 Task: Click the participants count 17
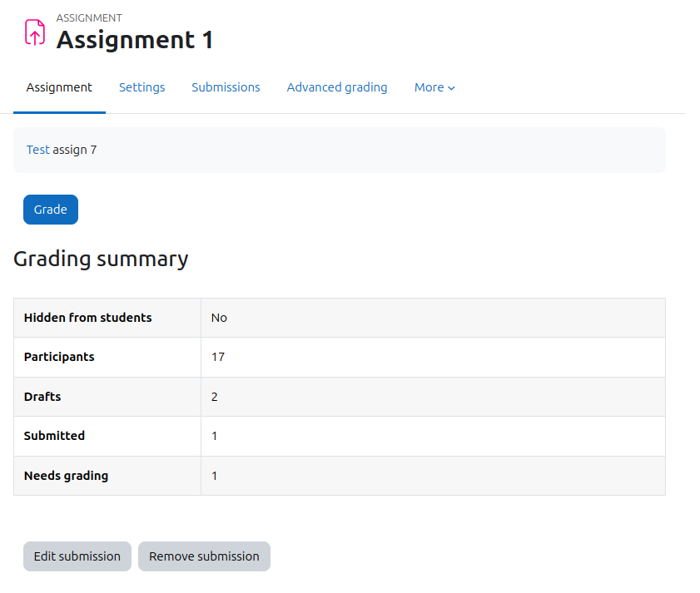click(x=218, y=357)
